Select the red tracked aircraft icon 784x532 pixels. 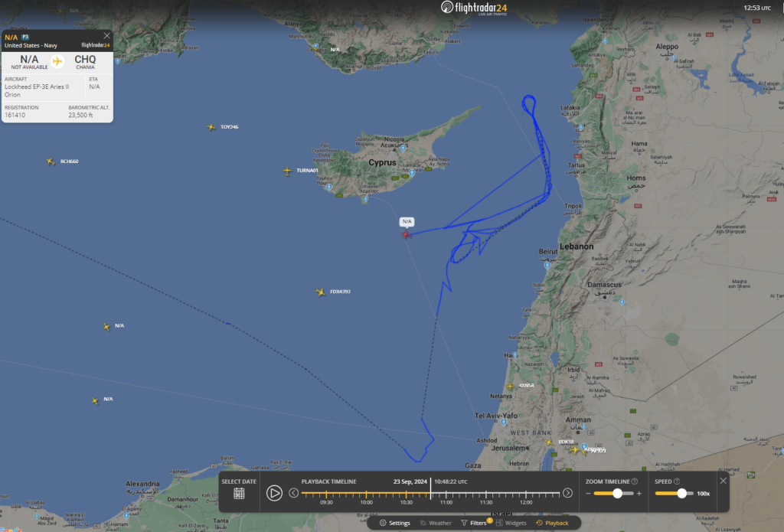coord(406,234)
